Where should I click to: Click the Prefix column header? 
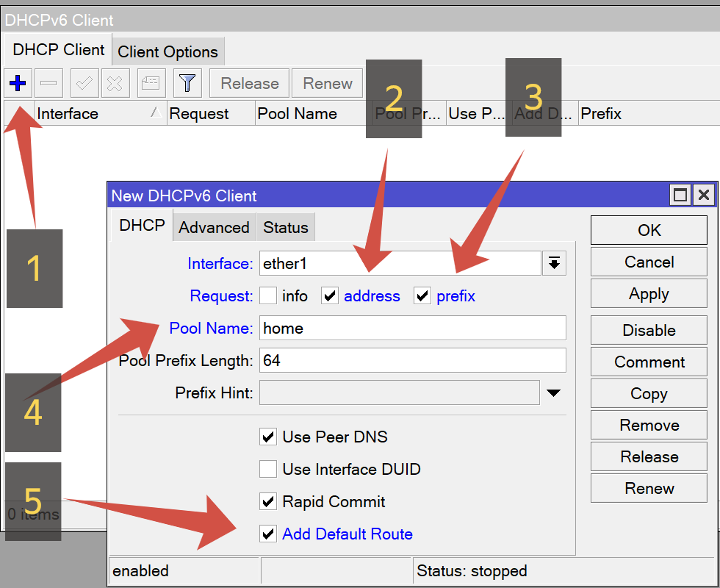pyautogui.click(x=648, y=113)
